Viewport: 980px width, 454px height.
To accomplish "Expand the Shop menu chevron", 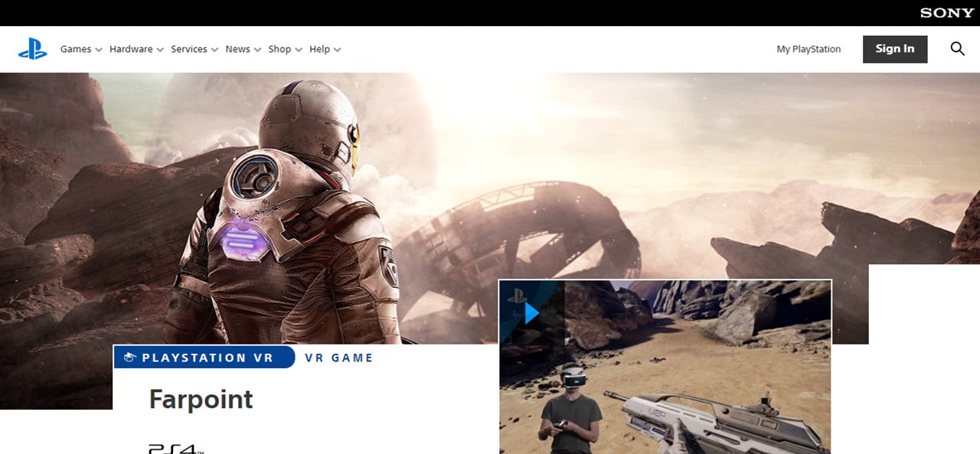I will click(x=299, y=50).
